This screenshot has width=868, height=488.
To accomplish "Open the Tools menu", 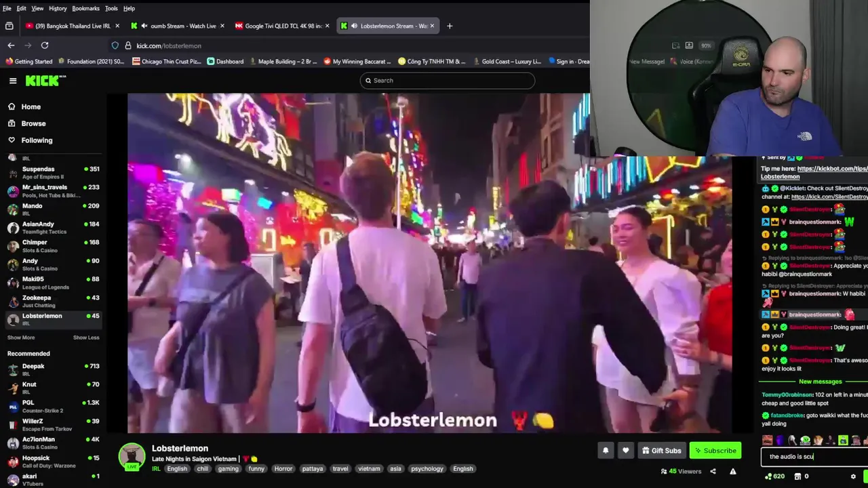I will point(111,8).
